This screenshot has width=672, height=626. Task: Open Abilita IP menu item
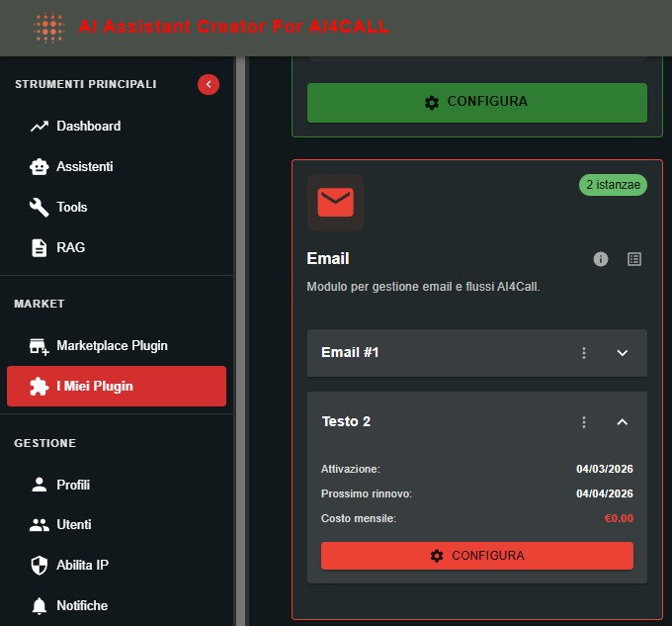point(117,565)
